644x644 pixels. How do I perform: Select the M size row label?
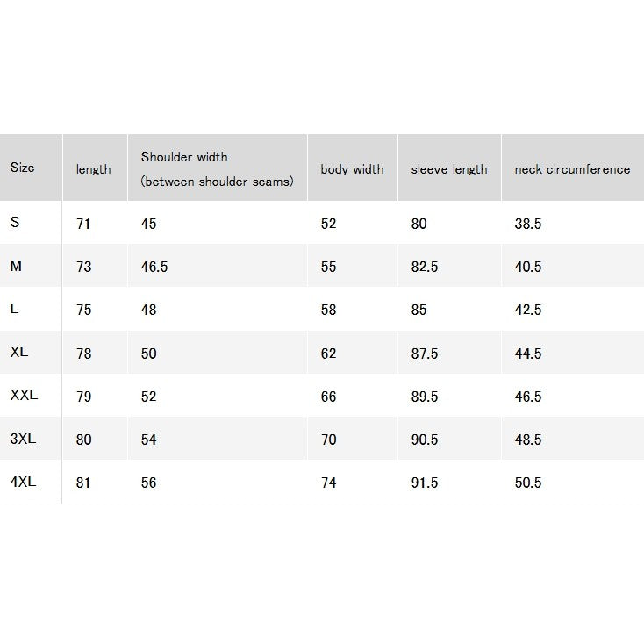(16, 266)
